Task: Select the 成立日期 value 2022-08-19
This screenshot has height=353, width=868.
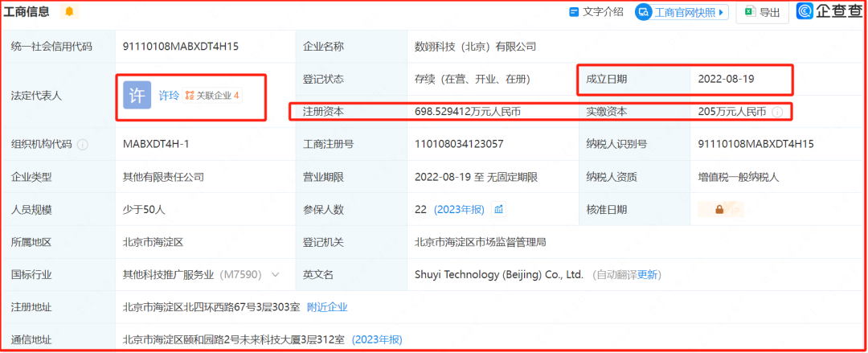Action: pyautogui.click(x=726, y=80)
